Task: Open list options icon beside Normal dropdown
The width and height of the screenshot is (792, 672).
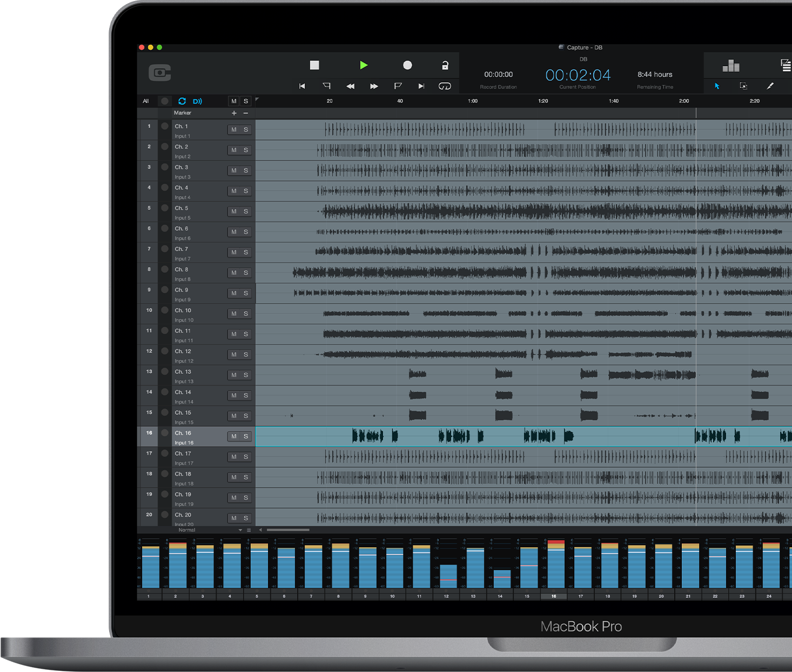Action: 249,530
